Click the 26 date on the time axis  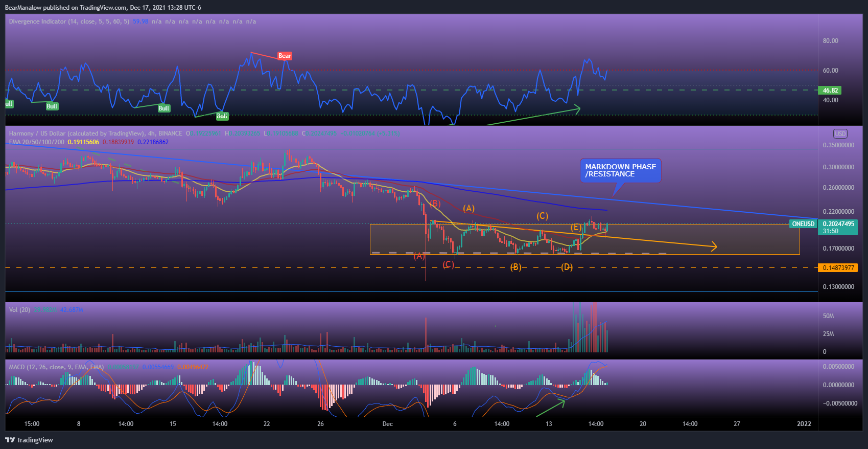[x=320, y=424]
